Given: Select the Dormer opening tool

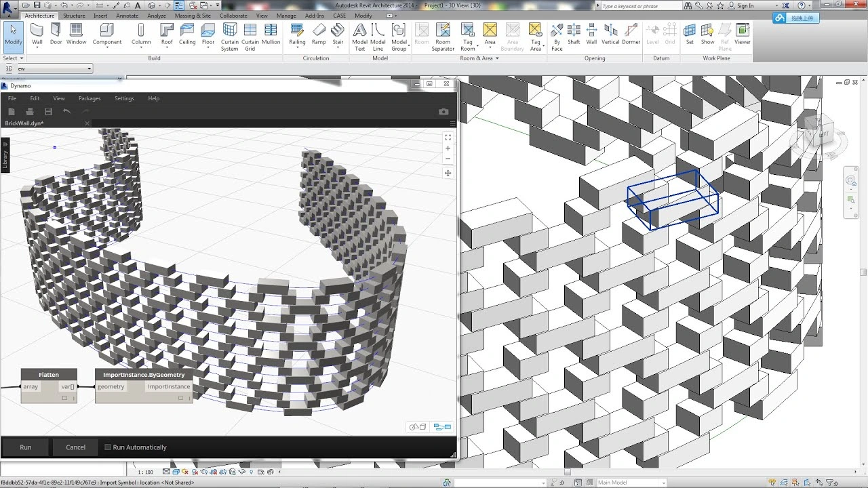Looking at the screenshot, I should click(631, 34).
